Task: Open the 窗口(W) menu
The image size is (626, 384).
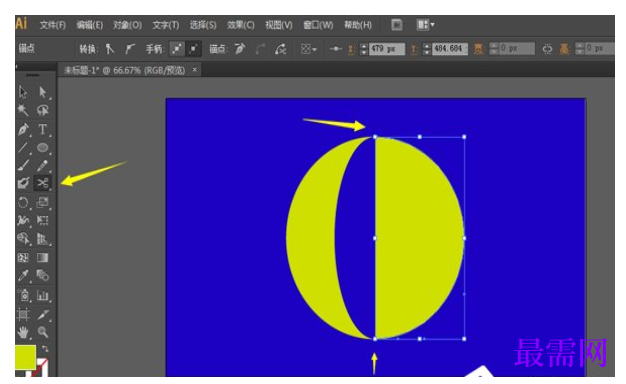Action: tap(318, 25)
